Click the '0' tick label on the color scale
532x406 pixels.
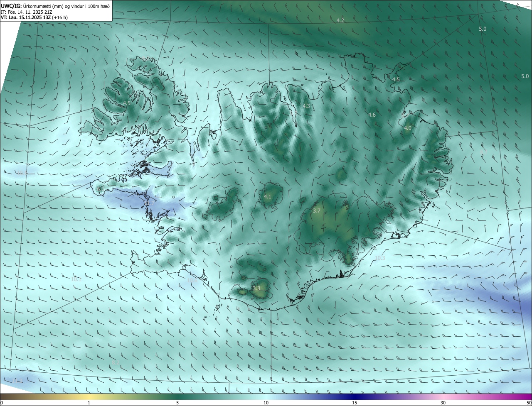(2, 403)
